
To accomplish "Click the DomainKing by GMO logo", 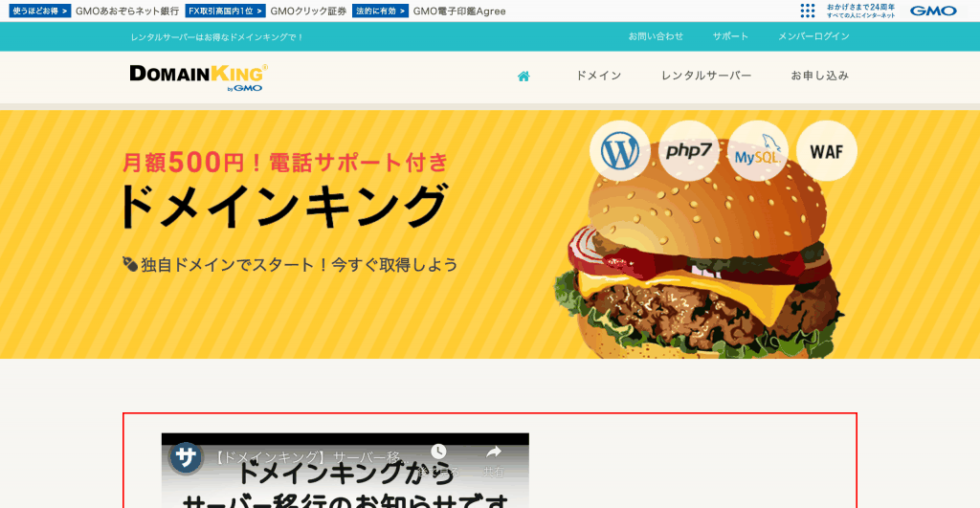I will [x=199, y=77].
